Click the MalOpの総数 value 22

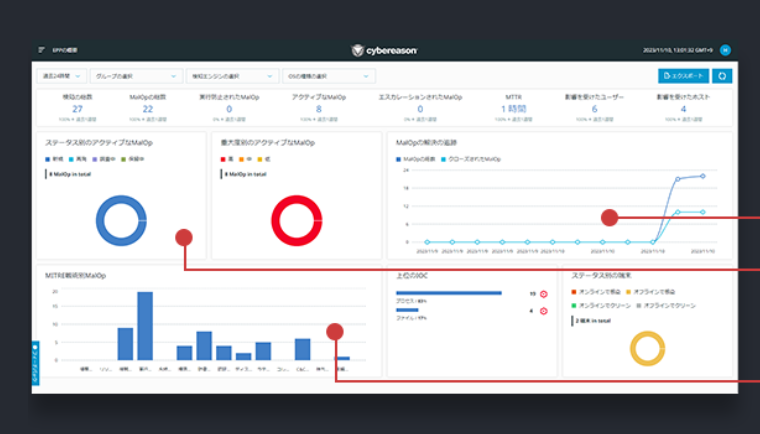(147, 109)
